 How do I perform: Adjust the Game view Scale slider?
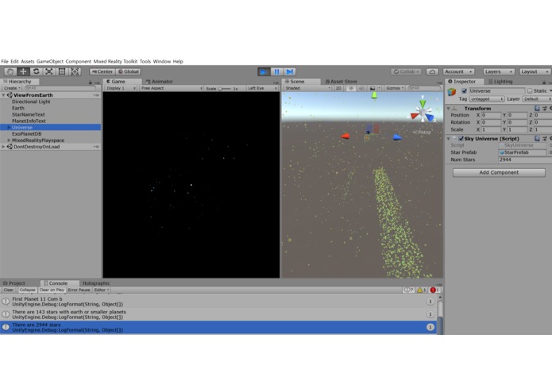(x=225, y=89)
